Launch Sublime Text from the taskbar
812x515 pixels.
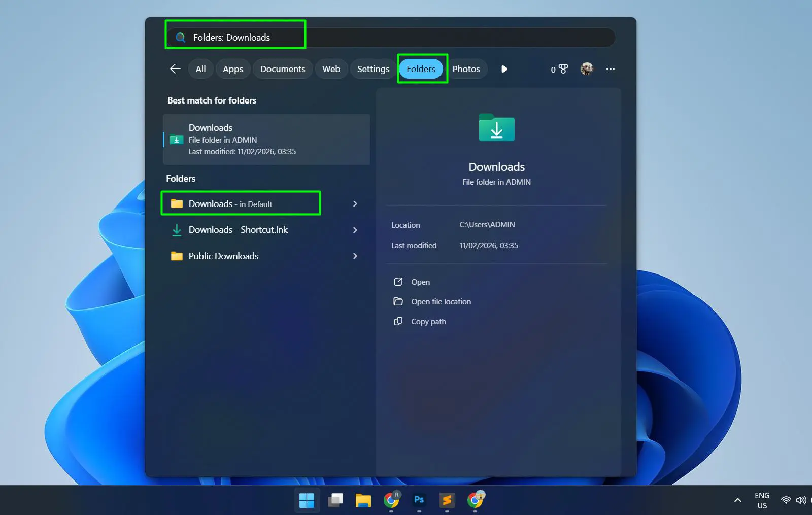pos(447,500)
